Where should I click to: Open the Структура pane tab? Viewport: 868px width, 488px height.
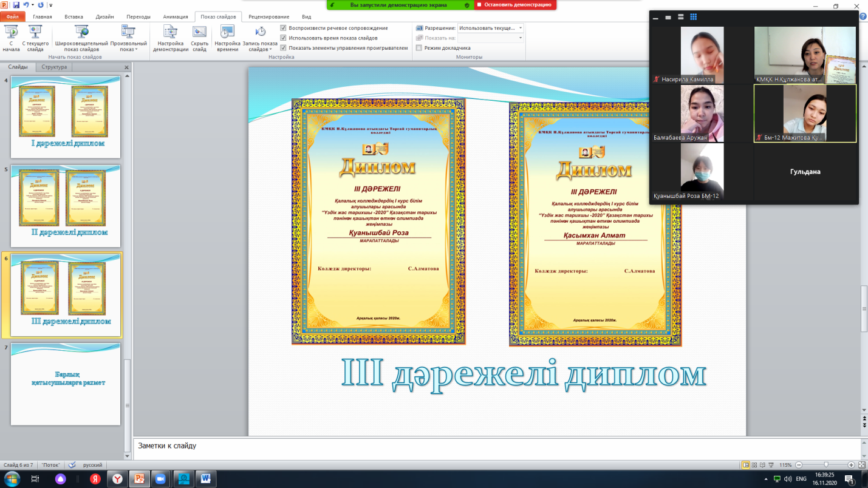pos(54,67)
